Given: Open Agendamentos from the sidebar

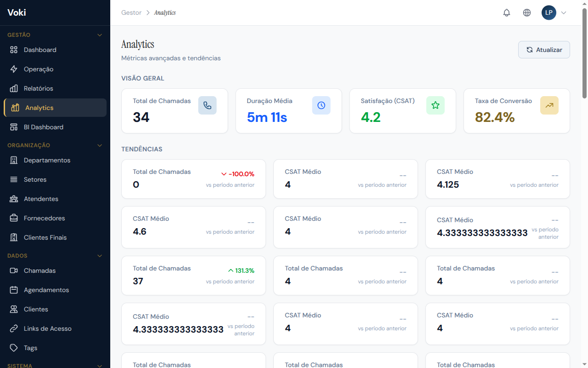Looking at the screenshot, I should 45,290.
